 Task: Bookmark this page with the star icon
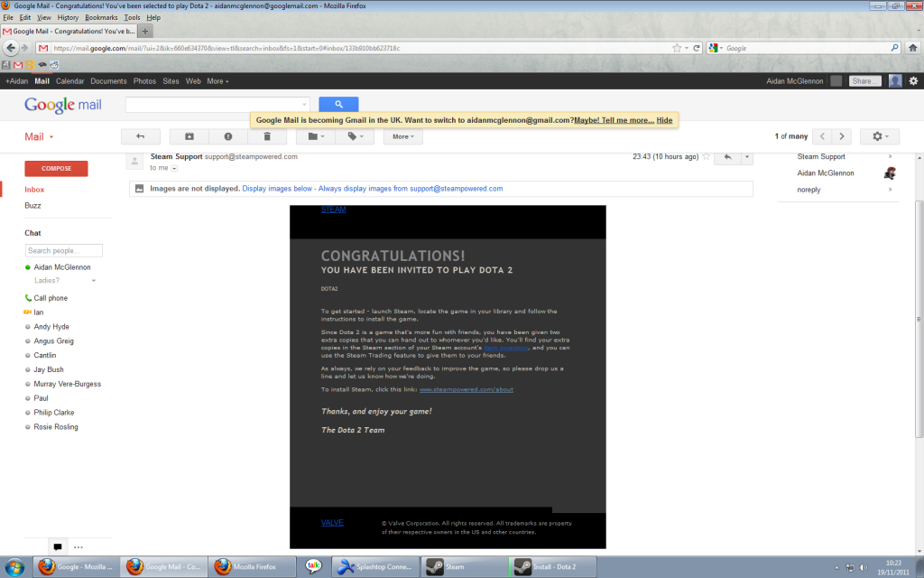click(677, 48)
